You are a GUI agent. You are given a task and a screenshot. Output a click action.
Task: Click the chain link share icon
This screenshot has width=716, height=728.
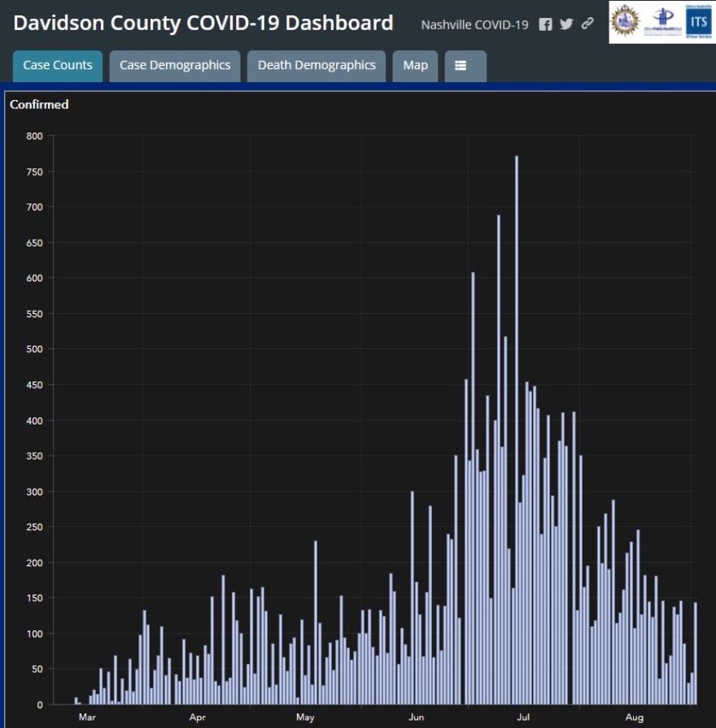click(x=587, y=24)
